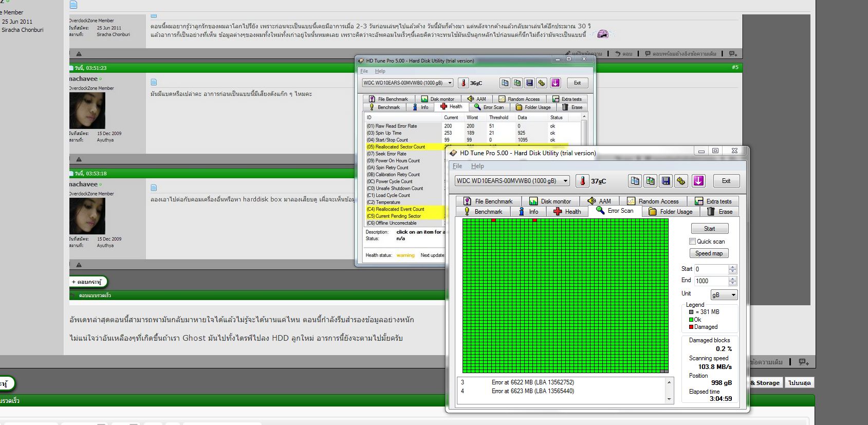The width and height of the screenshot is (868, 425).
Task: Save results floppy icon in front window
Action: (x=666, y=181)
